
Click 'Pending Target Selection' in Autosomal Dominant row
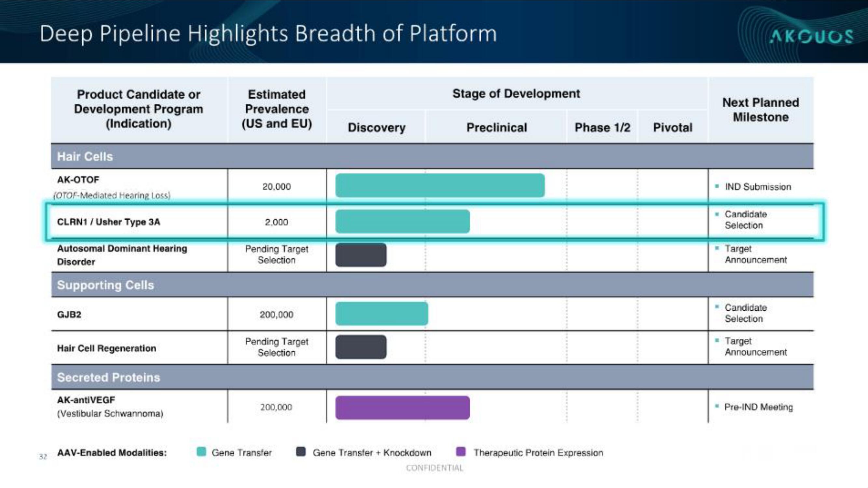click(277, 254)
